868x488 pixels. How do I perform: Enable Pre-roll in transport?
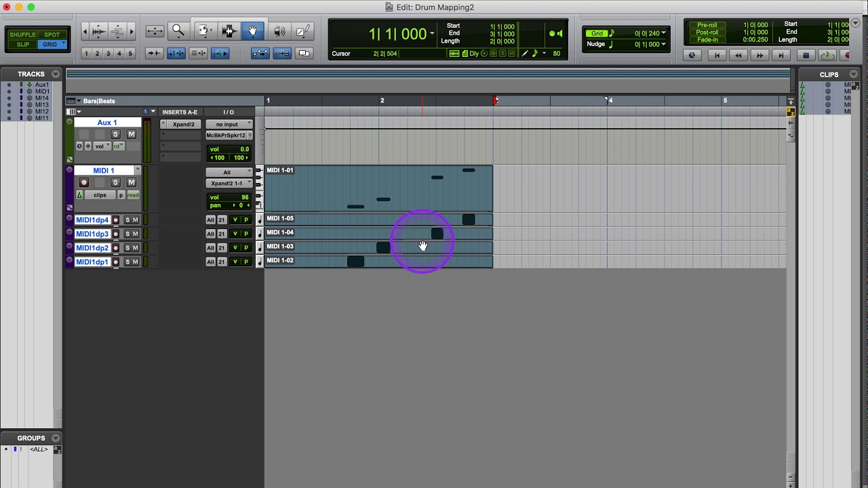pos(707,25)
